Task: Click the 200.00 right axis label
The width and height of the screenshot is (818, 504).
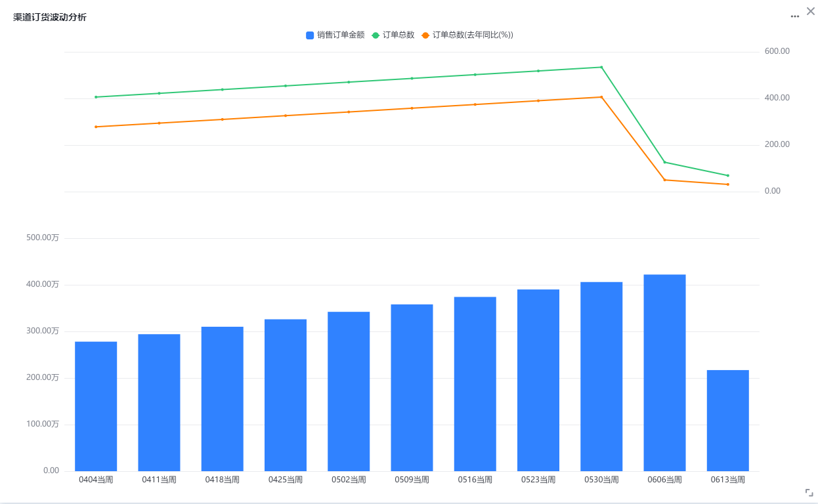Action: pyautogui.click(x=777, y=144)
